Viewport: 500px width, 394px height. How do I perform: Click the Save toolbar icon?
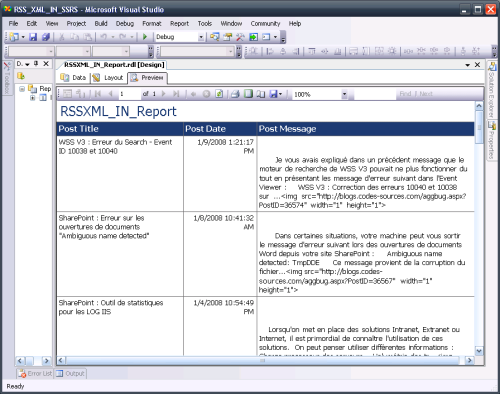(33, 37)
